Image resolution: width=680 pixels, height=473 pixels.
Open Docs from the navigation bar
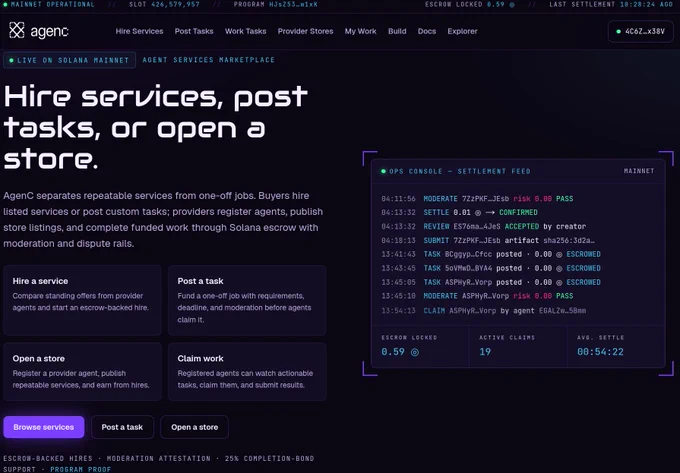click(x=427, y=31)
